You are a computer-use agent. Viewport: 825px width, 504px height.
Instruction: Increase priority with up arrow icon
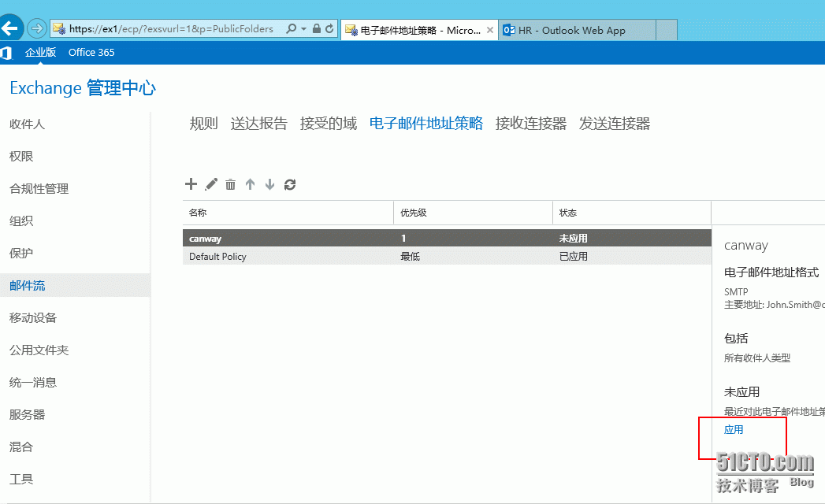click(250, 184)
